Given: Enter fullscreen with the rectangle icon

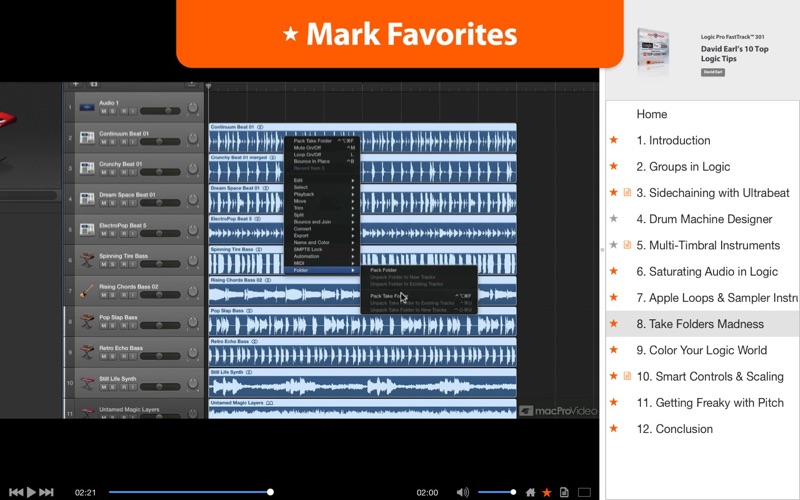Looking at the screenshot, I should 584,492.
